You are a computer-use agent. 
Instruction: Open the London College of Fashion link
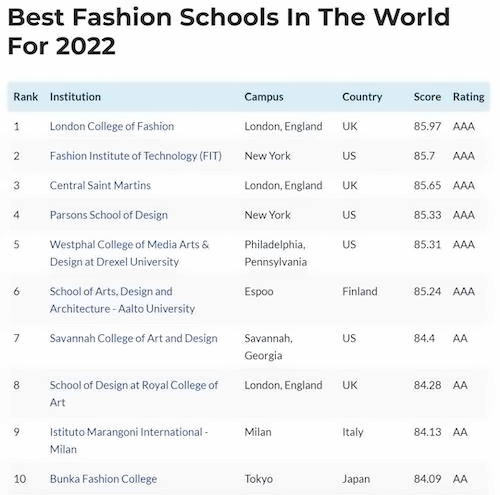112,126
